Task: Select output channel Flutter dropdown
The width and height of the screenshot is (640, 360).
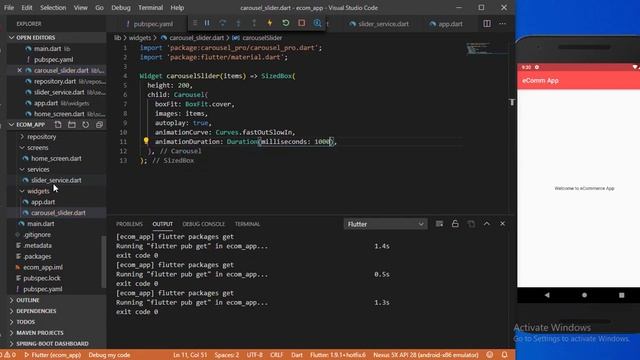Action: [x=386, y=224]
